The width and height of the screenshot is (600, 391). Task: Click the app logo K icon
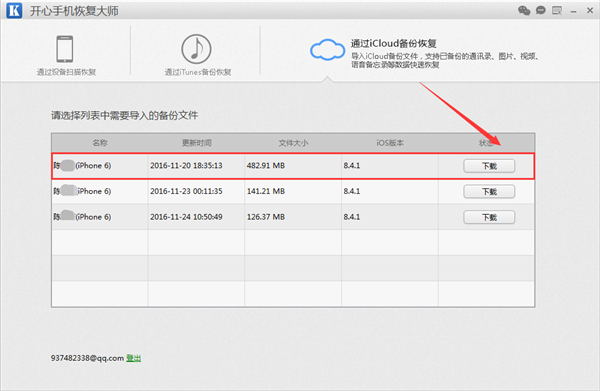pyautogui.click(x=14, y=10)
